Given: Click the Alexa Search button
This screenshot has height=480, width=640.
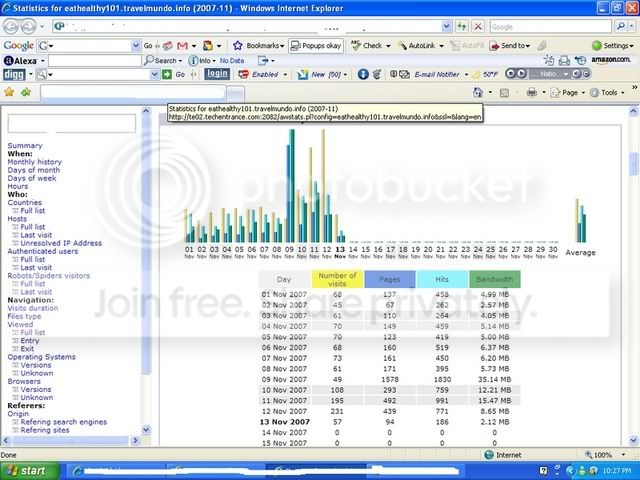Looking at the screenshot, I should pyautogui.click(x=161, y=60).
